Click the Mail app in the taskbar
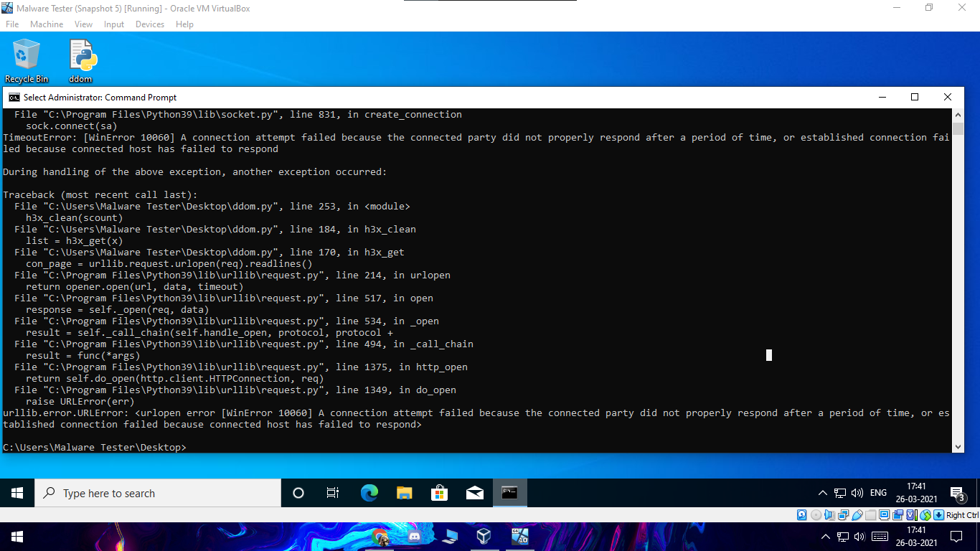Viewport: 980px width, 551px height. [474, 493]
